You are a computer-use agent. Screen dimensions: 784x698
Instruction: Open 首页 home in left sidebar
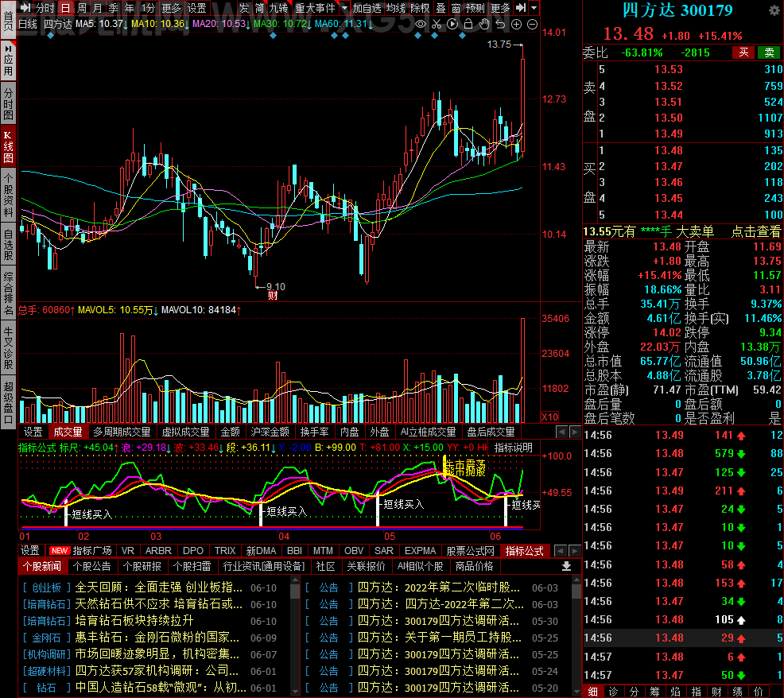[x=8, y=20]
